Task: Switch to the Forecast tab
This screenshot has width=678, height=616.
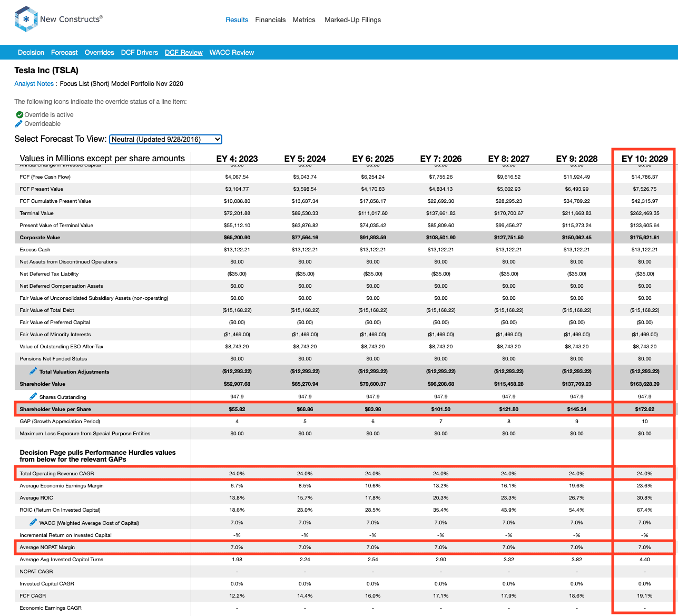Action: pyautogui.click(x=64, y=53)
